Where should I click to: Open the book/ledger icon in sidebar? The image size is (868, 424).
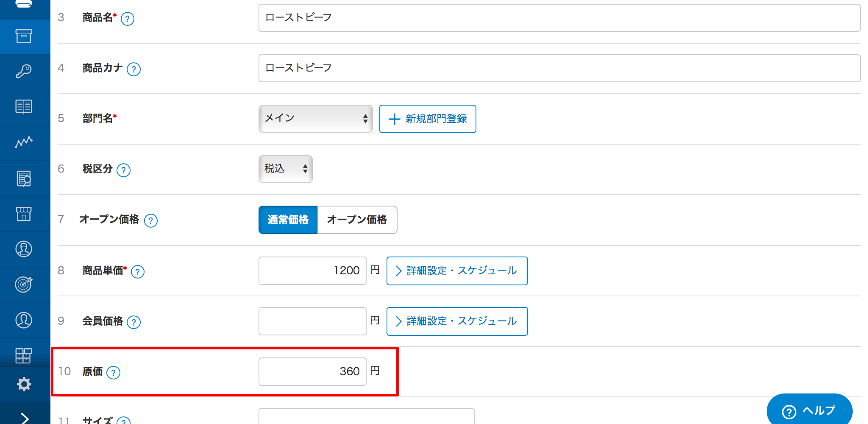pyautogui.click(x=24, y=106)
